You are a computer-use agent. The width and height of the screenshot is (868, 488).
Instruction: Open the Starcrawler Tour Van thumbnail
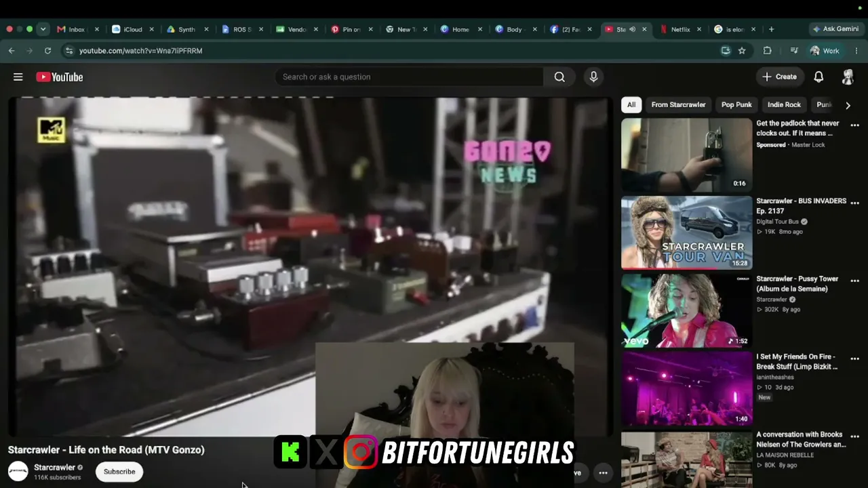686,233
